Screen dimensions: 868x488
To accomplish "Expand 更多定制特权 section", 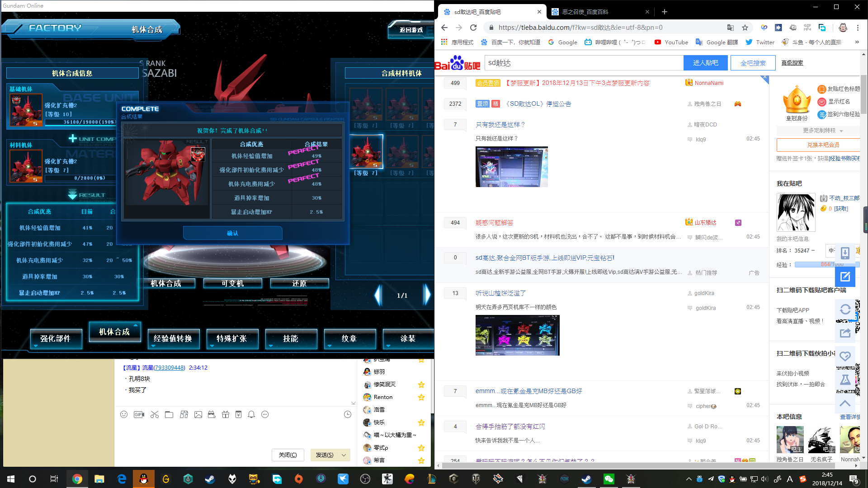I will click(x=823, y=131).
